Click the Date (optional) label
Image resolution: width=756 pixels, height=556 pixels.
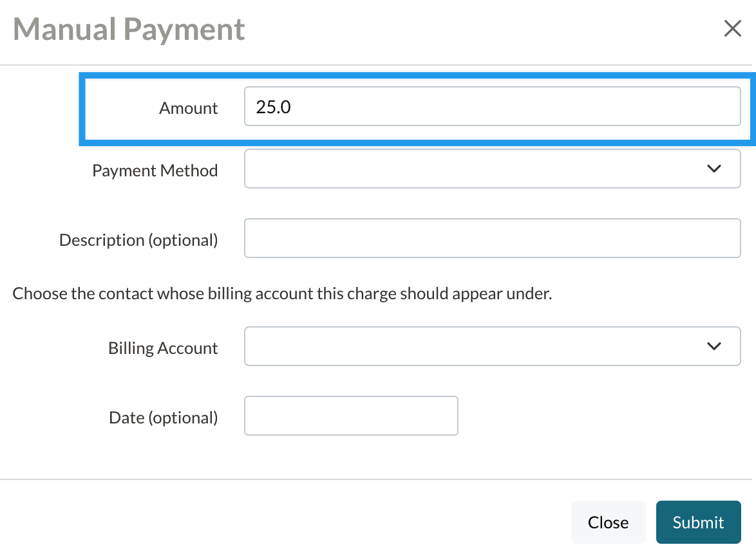(x=164, y=418)
